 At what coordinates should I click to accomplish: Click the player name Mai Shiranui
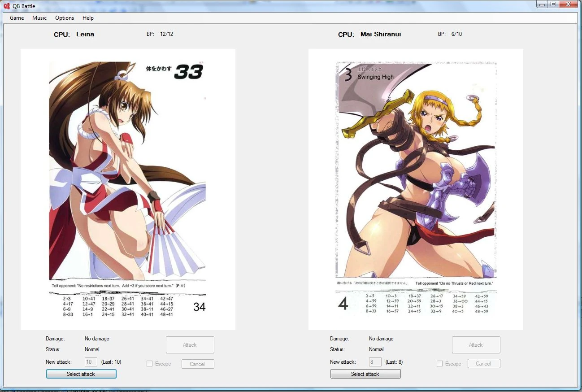[381, 34]
